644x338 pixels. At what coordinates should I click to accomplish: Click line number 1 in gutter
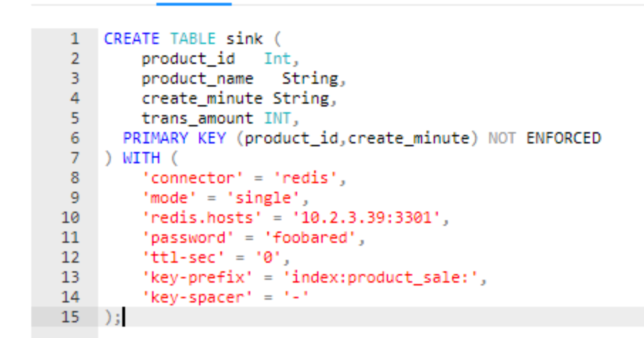pyautogui.click(x=75, y=39)
